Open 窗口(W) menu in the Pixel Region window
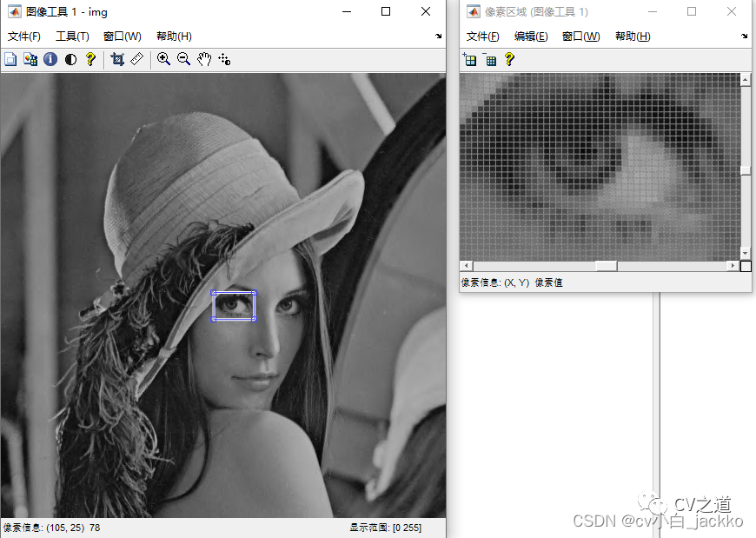756x538 pixels. (581, 37)
